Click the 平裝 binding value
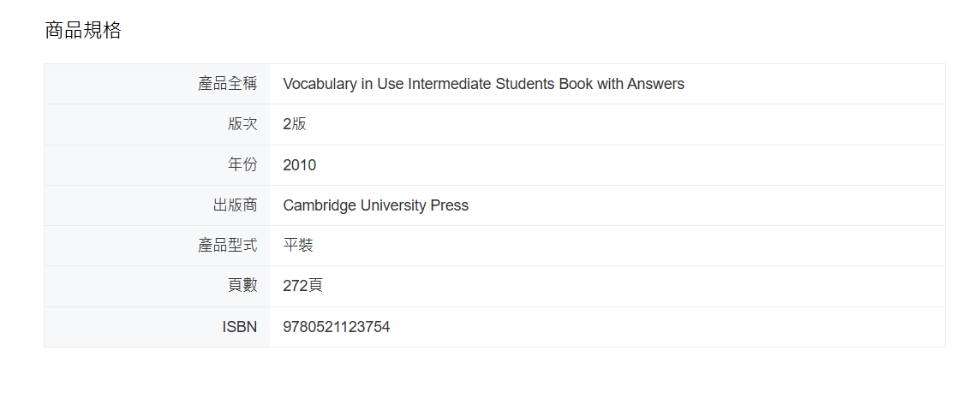980x398 pixels. pos(298,246)
